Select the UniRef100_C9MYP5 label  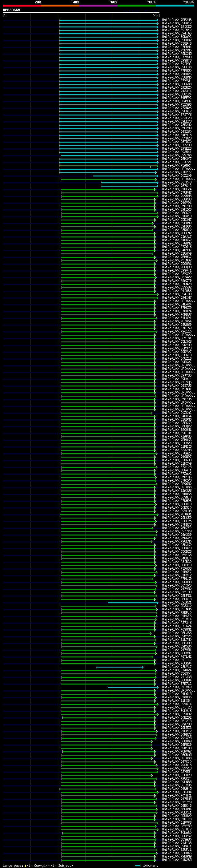pyautogui.click(x=177, y=636)
